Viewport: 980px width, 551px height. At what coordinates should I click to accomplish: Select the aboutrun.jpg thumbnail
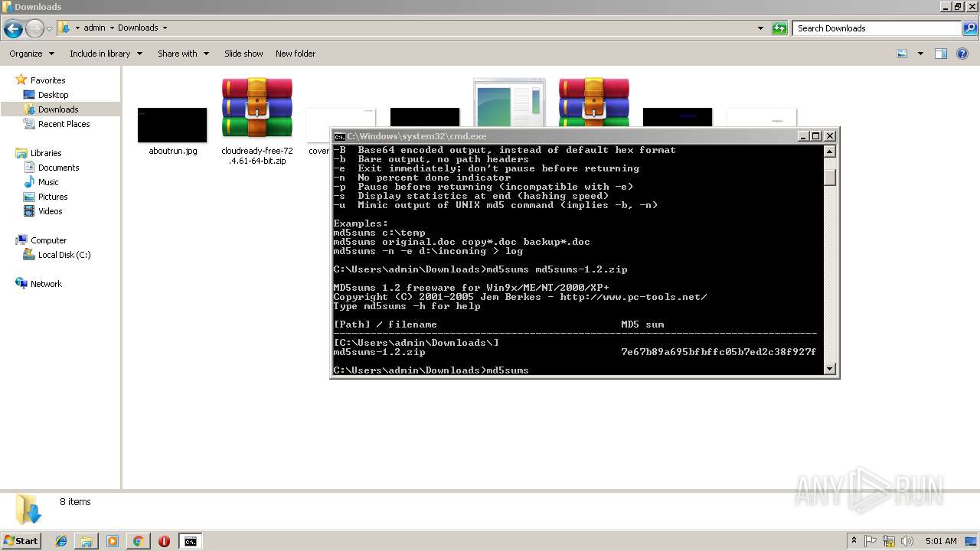click(172, 125)
